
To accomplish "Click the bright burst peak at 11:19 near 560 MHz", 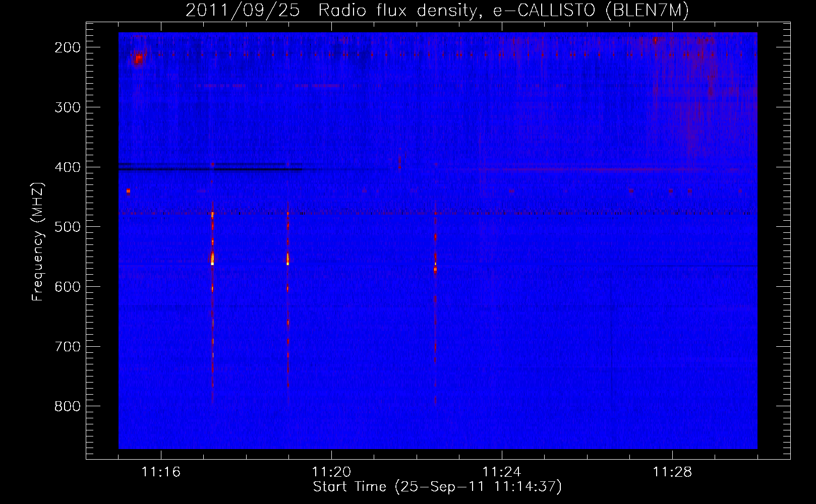I will pos(287,259).
